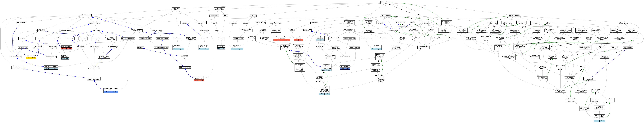The width and height of the screenshot is (644, 123).
Task: Select the 'cell adhesion' node
Action: click(x=314, y=23)
